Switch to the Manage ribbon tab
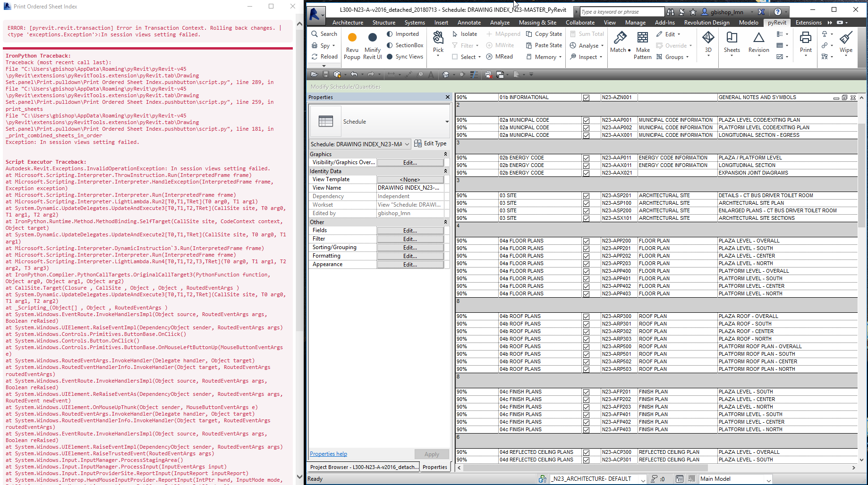Screen dimensions: 868x485 click(635, 22)
